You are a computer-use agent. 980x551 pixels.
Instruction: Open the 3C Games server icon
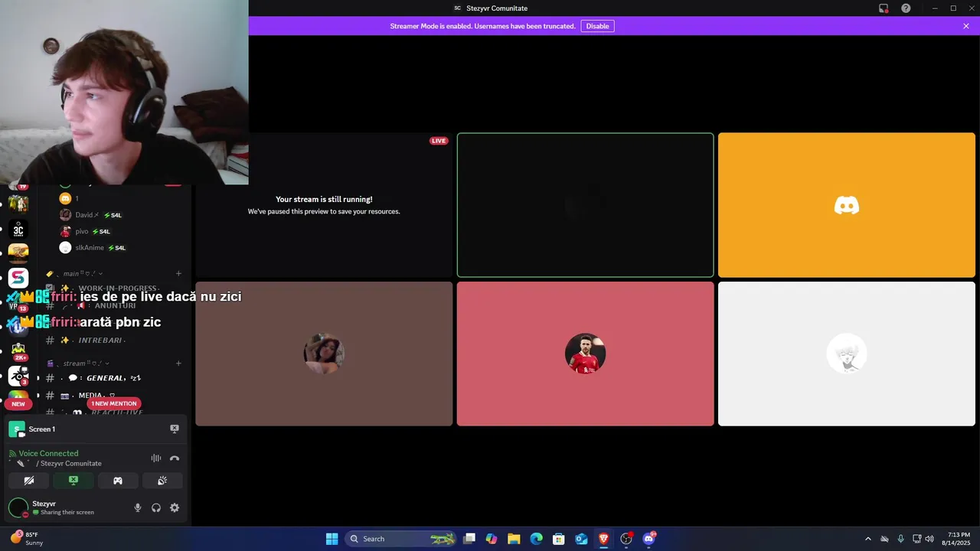pos(18,230)
